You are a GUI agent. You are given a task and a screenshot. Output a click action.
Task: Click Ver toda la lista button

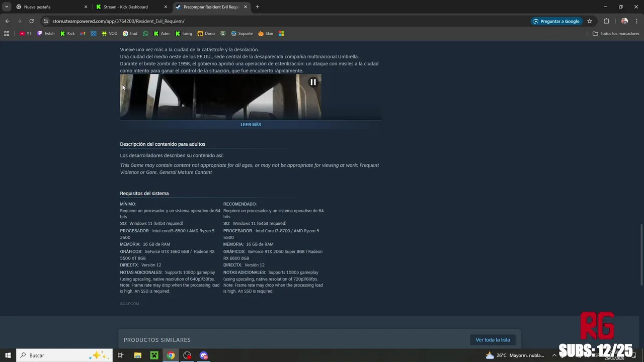click(x=493, y=340)
